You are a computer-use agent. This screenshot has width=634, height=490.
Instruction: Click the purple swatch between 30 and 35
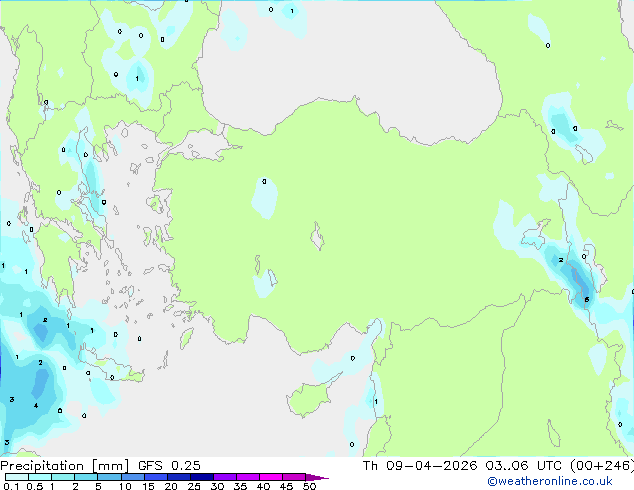click(224, 477)
